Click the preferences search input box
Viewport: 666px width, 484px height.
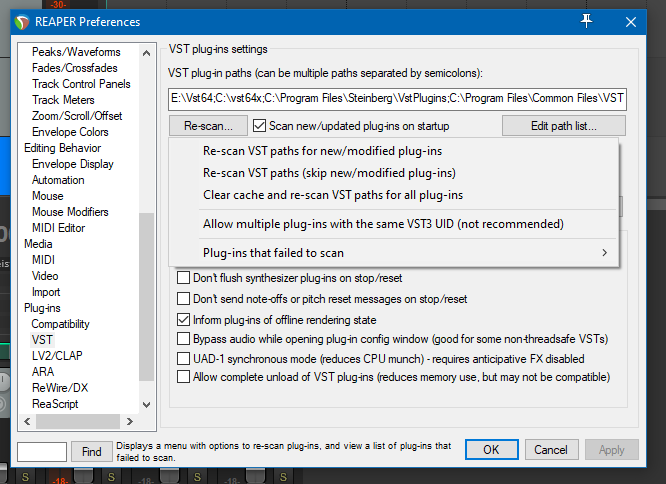42,451
